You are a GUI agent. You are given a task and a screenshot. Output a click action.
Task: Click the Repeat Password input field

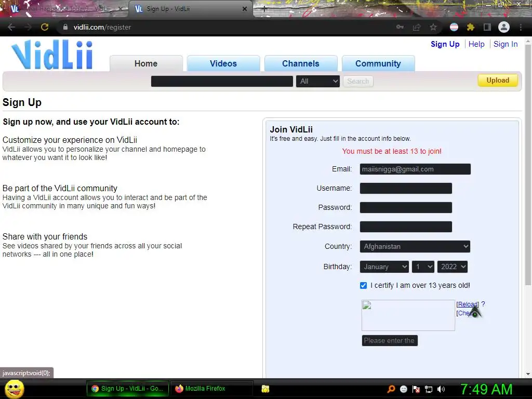pos(406,227)
